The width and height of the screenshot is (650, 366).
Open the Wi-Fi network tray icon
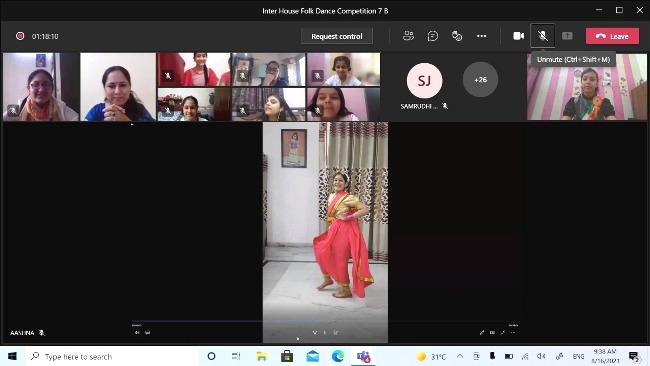coord(525,356)
